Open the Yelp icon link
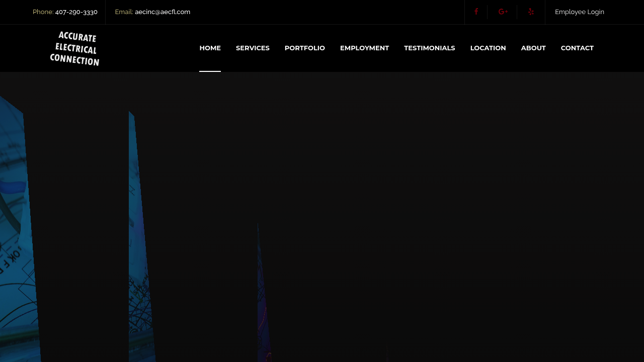 (531, 12)
